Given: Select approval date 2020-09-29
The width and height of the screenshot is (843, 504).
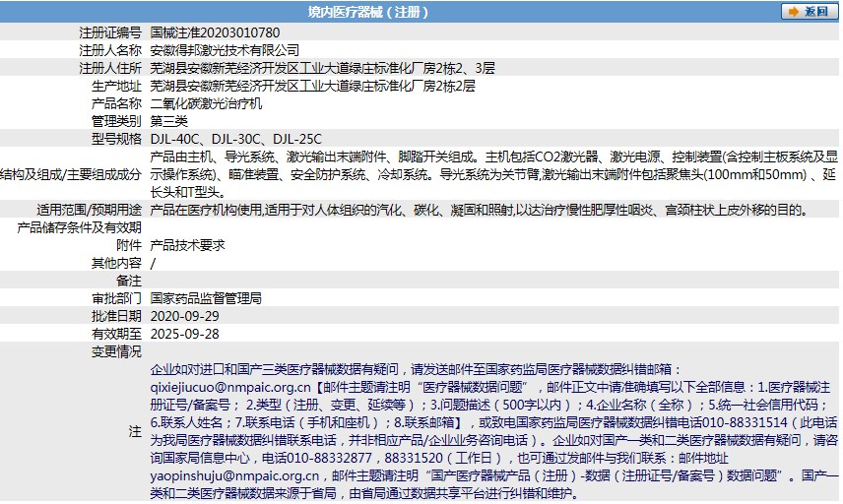Looking at the screenshot, I should [184, 317].
